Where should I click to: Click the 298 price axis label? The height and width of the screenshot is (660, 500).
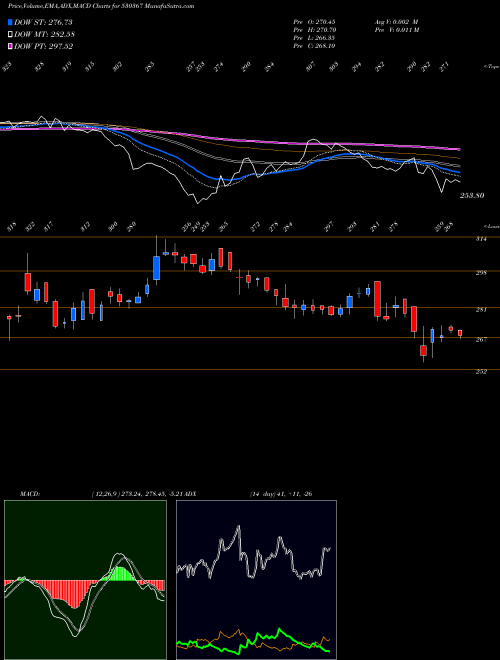click(x=482, y=273)
